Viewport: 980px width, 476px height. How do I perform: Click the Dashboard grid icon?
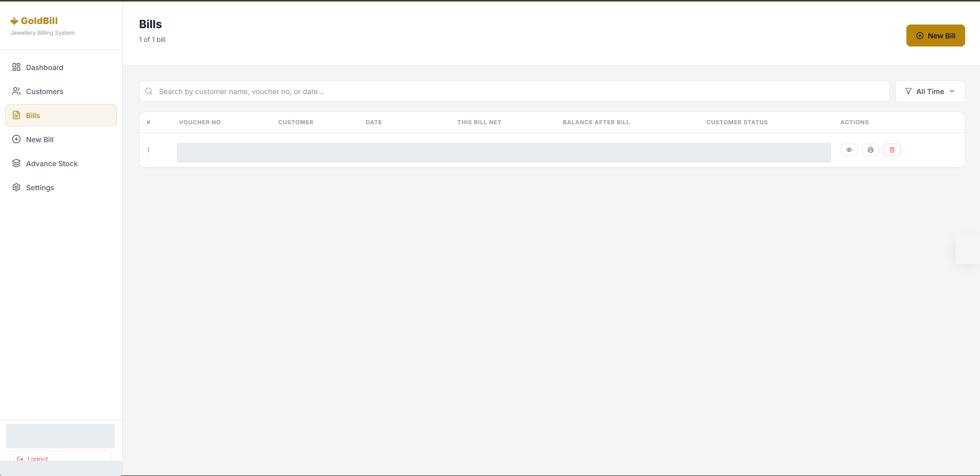click(x=16, y=67)
